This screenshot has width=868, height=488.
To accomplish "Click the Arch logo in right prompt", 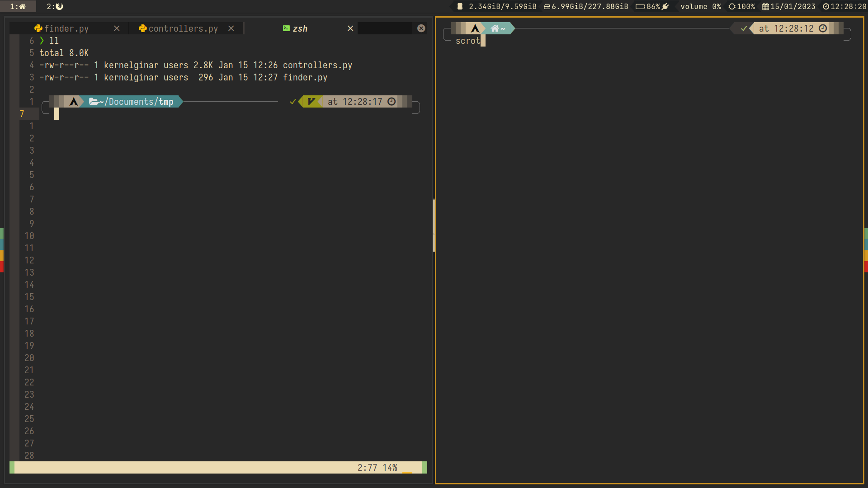I will pos(475,28).
